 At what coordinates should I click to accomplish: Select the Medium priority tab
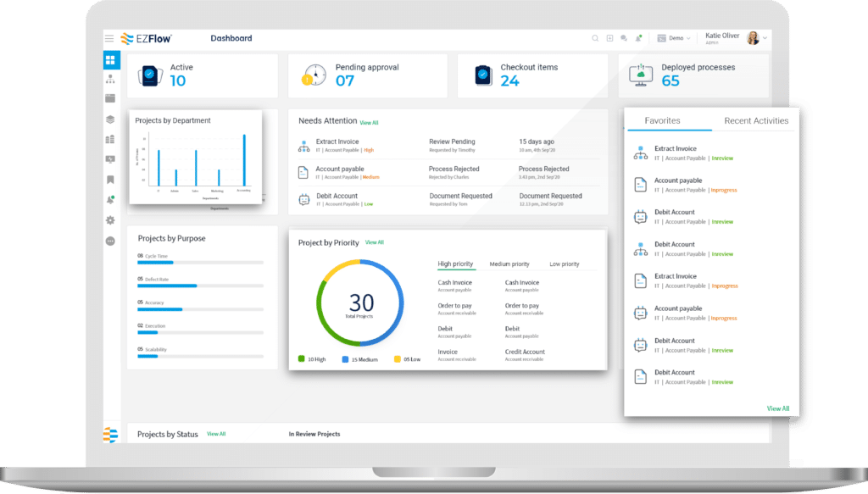[x=509, y=264]
